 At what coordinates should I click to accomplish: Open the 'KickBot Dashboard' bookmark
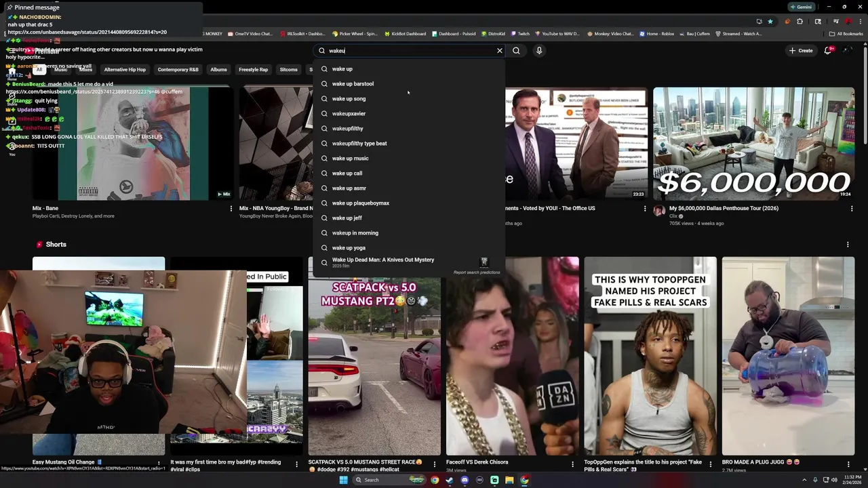click(405, 34)
